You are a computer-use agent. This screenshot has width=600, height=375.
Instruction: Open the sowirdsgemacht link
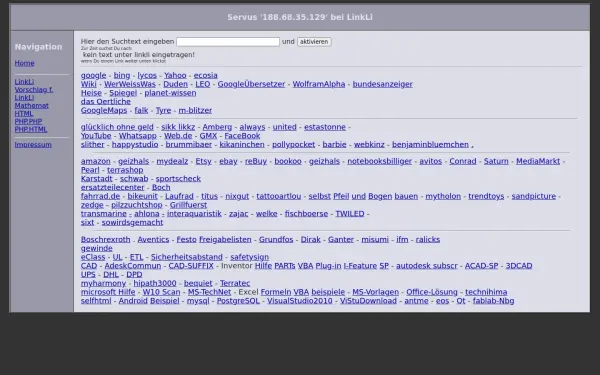coord(132,223)
